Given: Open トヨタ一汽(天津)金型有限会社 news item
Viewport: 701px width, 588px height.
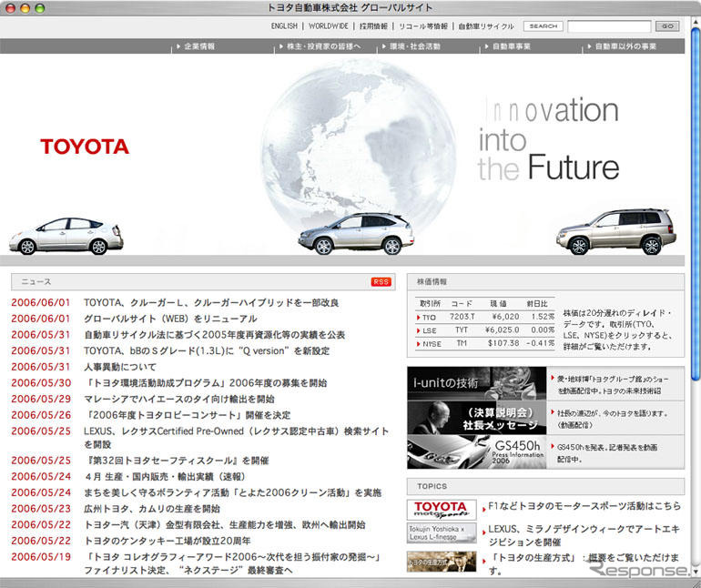Looking at the screenshot, I should click(x=225, y=525).
